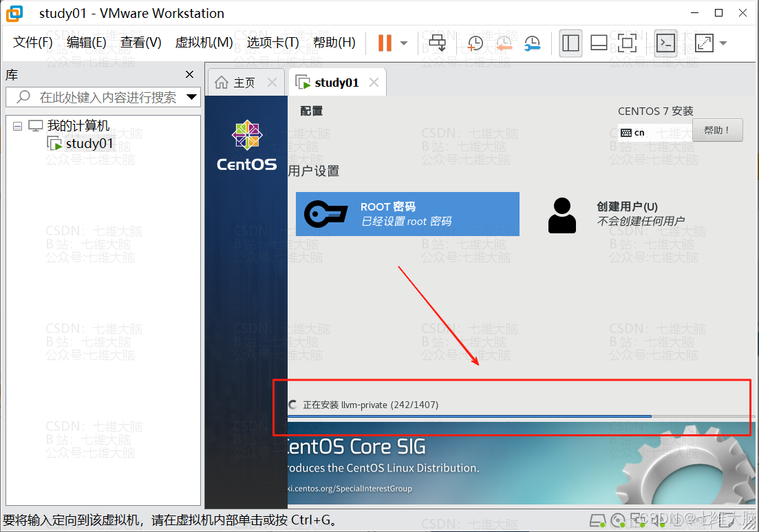Take a snapshot of the VM

click(x=475, y=43)
